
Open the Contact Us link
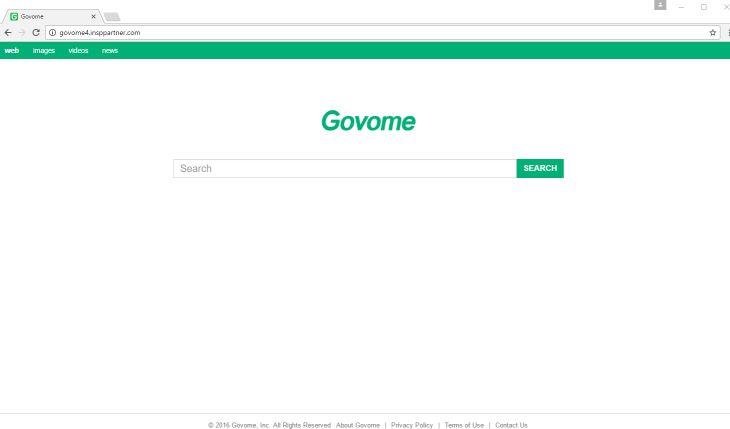tap(511, 425)
